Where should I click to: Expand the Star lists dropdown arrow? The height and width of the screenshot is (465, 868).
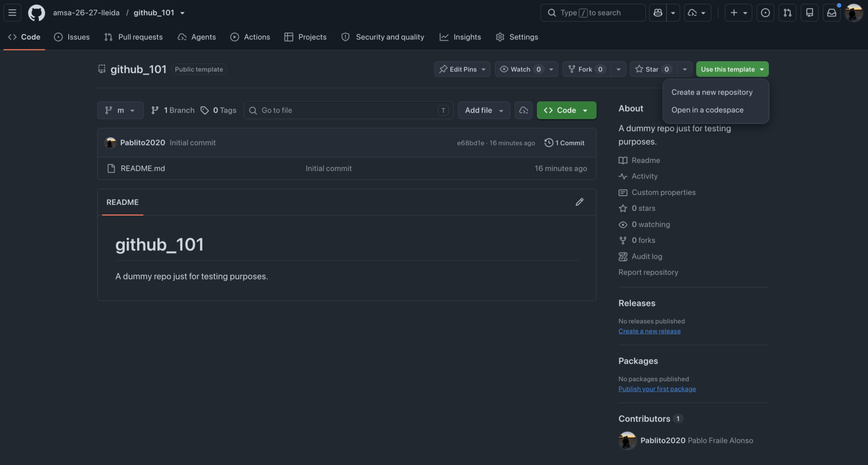click(685, 69)
